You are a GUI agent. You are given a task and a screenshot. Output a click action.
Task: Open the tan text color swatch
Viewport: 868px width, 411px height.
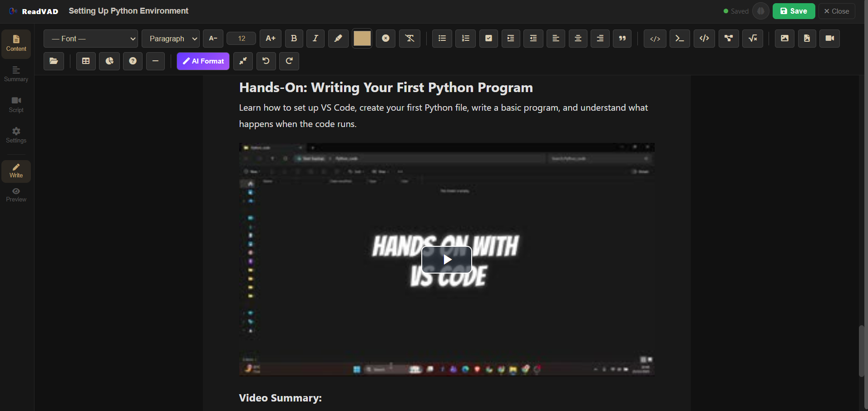362,39
